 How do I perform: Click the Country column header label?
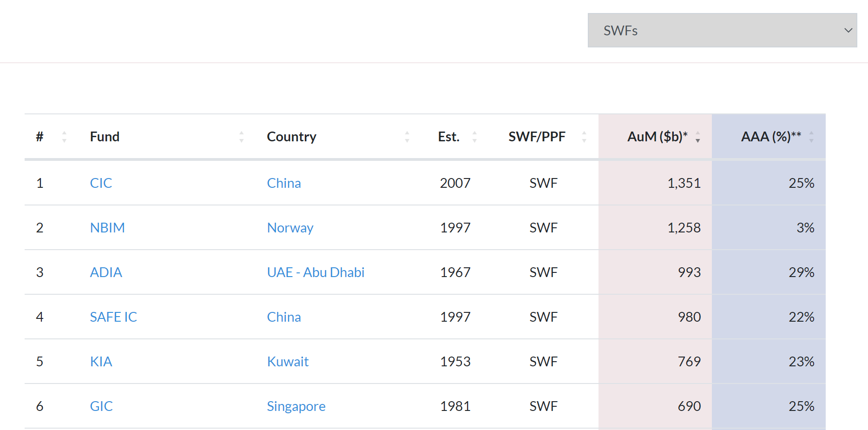click(x=291, y=137)
